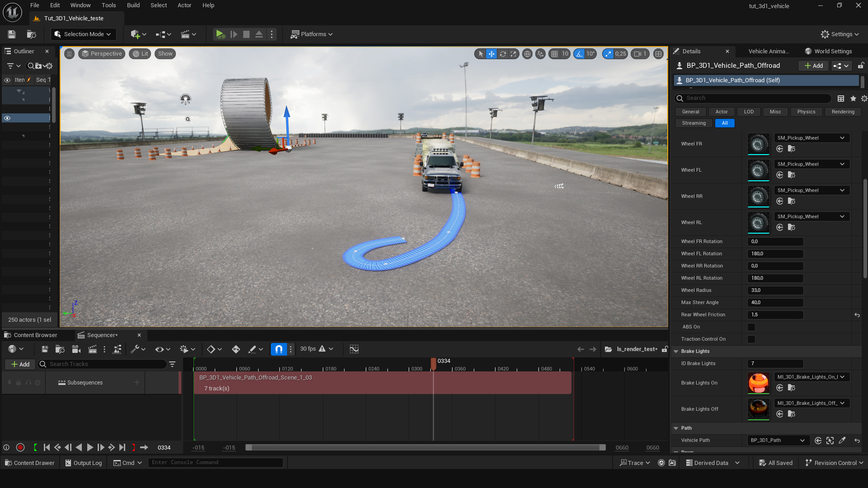The height and width of the screenshot is (488, 868).
Task: Toggle grid snapping in viewport
Action: click(x=554, y=54)
